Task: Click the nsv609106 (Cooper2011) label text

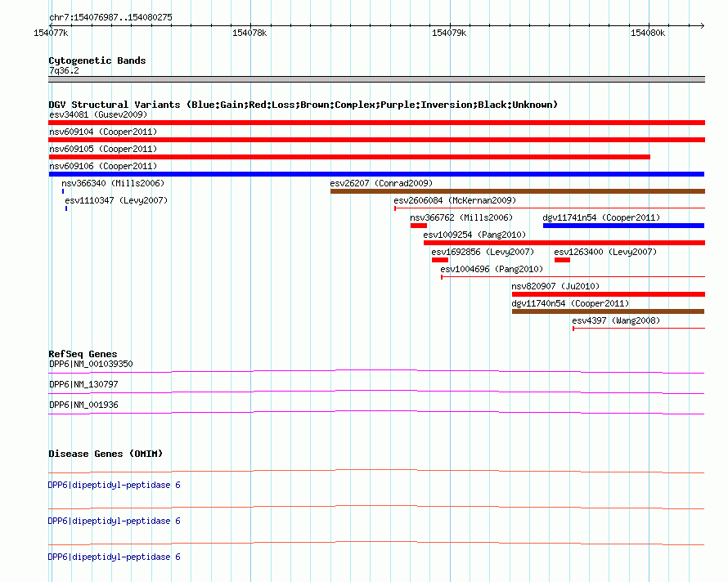Action: (x=103, y=166)
